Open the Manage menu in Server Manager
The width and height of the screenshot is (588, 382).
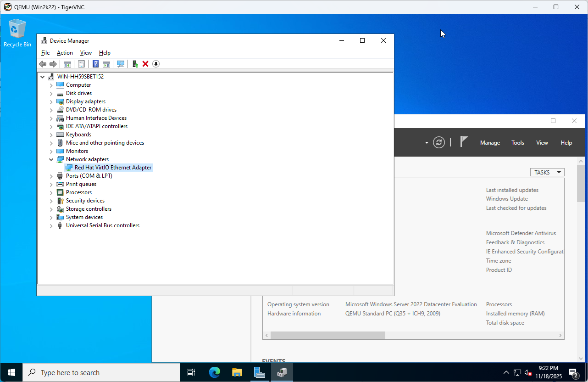(x=490, y=143)
